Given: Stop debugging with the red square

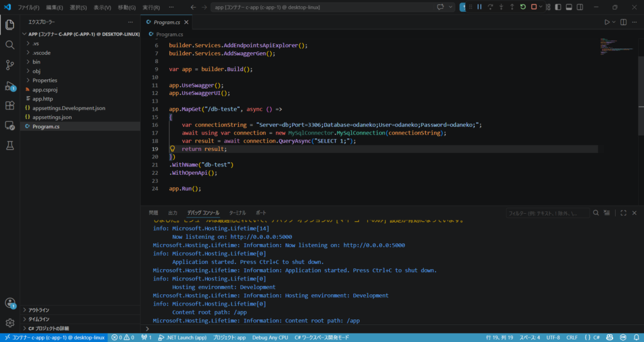Looking at the screenshot, I should tap(533, 7).
